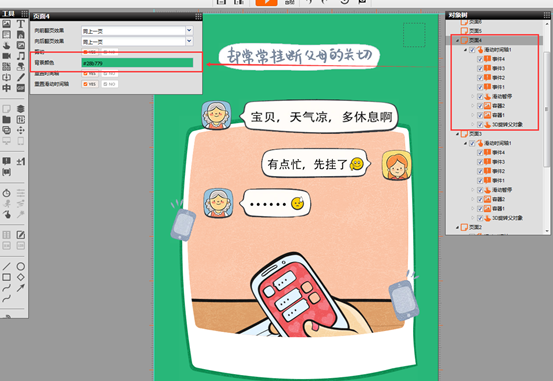Select the arrow shape tool
This screenshot has width=553, height=381.
21,288
